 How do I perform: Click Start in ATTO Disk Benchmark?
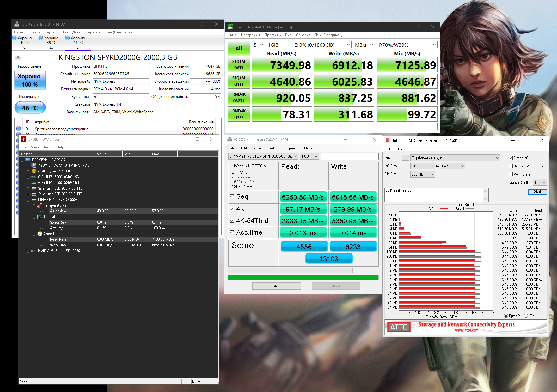[537, 191]
